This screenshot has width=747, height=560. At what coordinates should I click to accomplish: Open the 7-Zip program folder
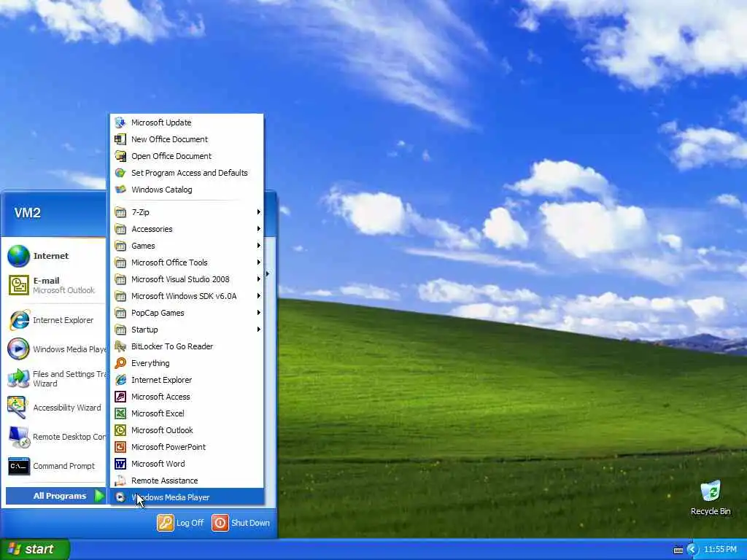[x=187, y=212]
